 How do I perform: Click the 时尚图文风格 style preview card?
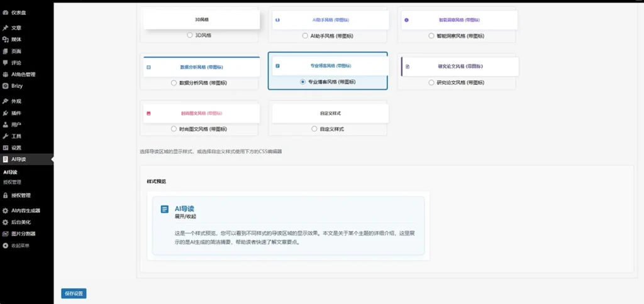pos(201,114)
